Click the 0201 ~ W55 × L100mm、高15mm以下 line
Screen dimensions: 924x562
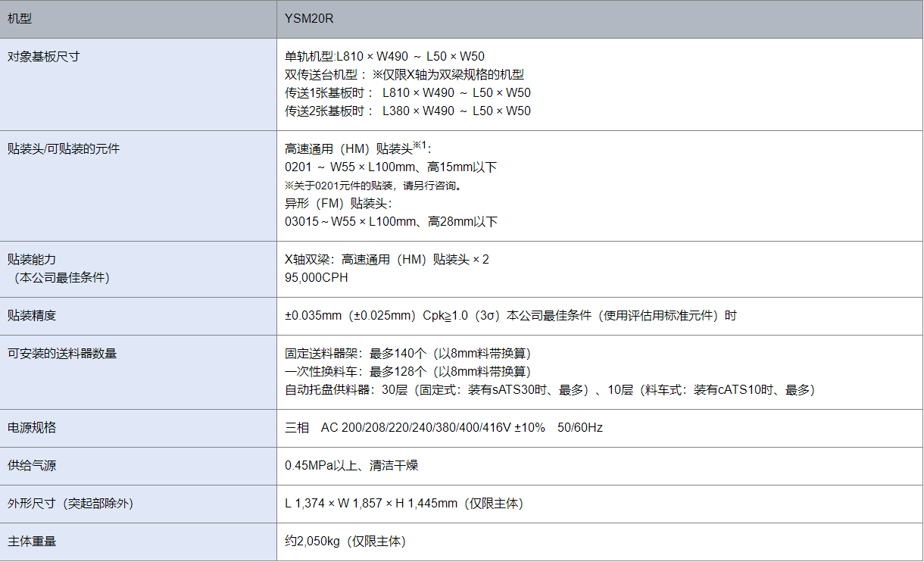391,167
